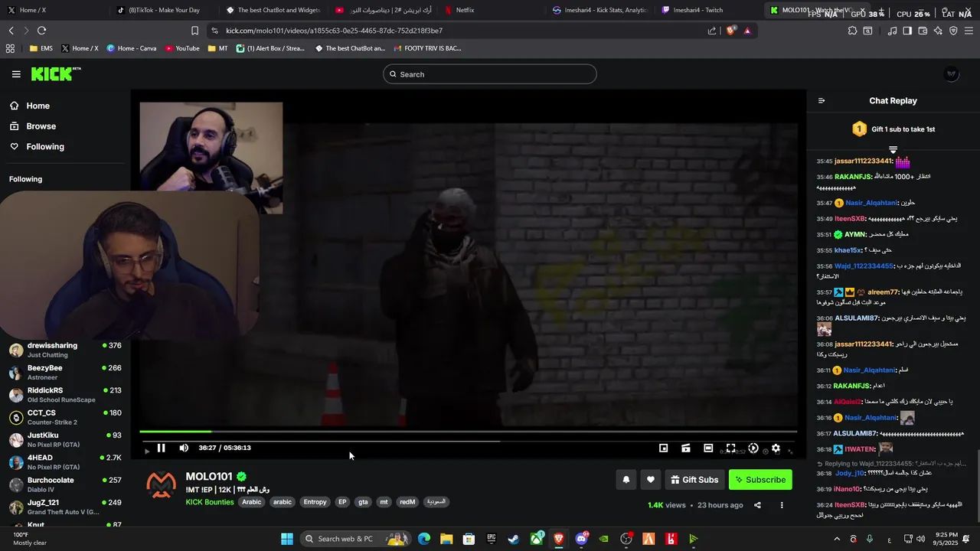The width and height of the screenshot is (980, 551).
Task: Expand the gift leaderboard chevron
Action: [893, 149]
